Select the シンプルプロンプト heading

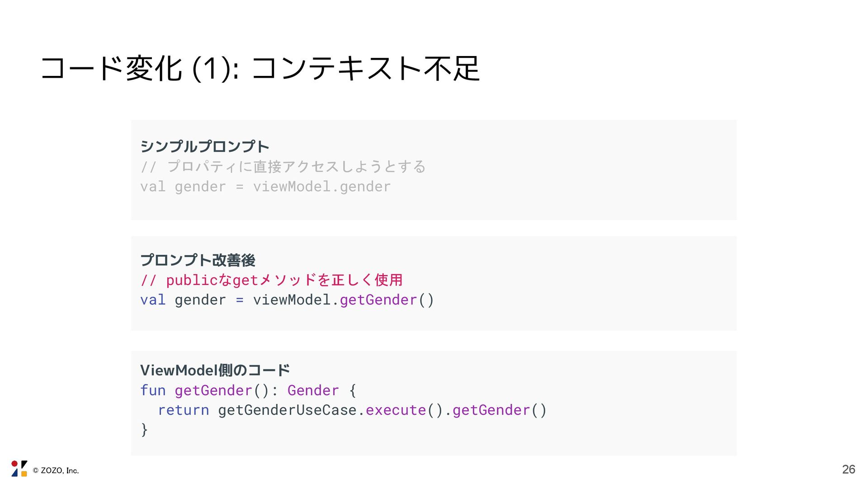[x=204, y=146]
